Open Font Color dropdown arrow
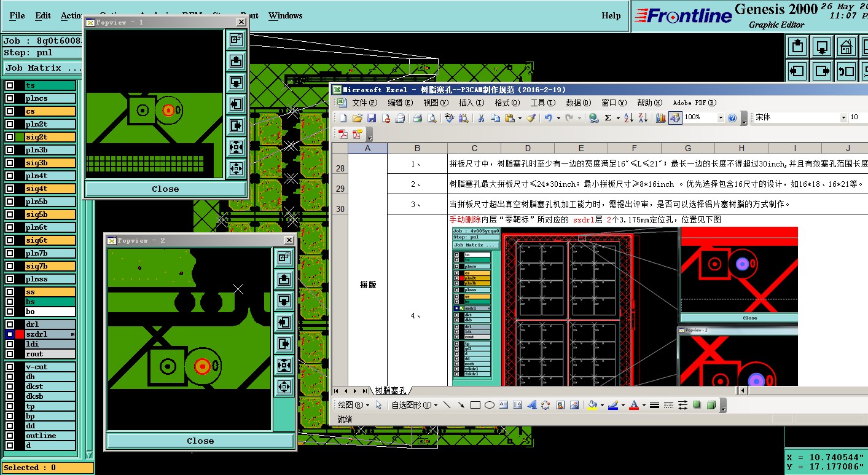Screen dimensions: 868x475 pos(643,405)
